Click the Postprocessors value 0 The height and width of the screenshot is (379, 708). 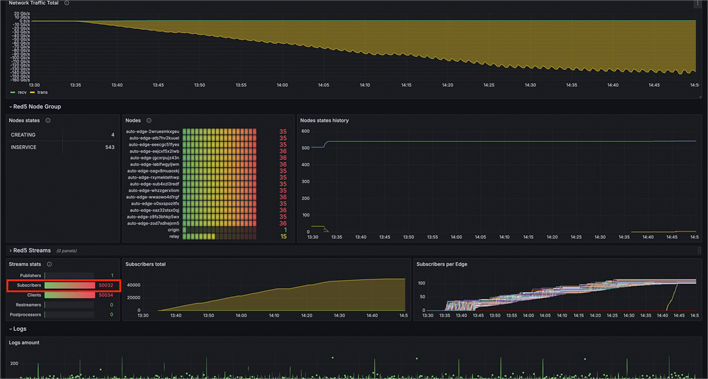112,314
